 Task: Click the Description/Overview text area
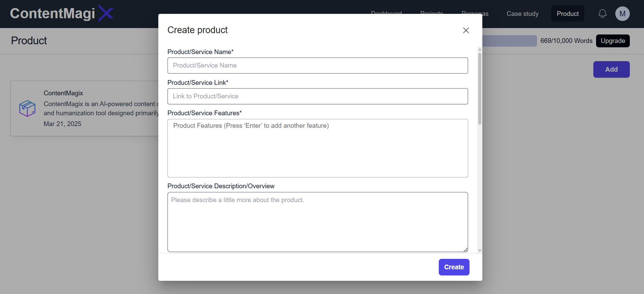click(x=317, y=222)
